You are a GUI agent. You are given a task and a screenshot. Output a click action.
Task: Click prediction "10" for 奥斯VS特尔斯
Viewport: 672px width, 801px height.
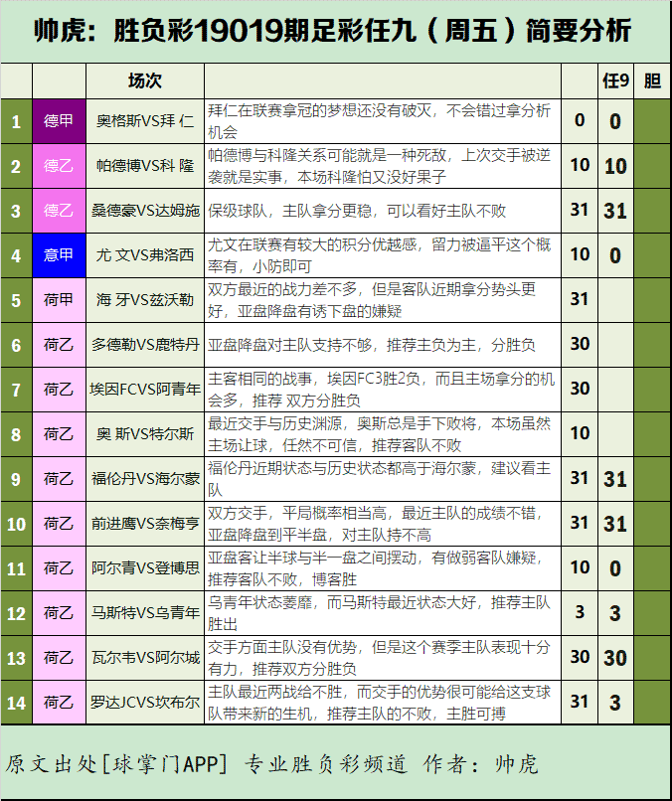pyautogui.click(x=580, y=433)
